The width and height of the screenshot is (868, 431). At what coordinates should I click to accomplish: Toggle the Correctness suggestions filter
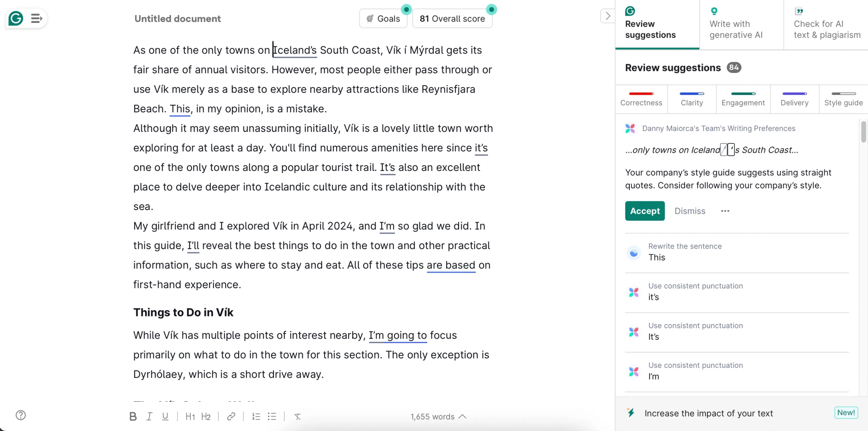coord(641,99)
